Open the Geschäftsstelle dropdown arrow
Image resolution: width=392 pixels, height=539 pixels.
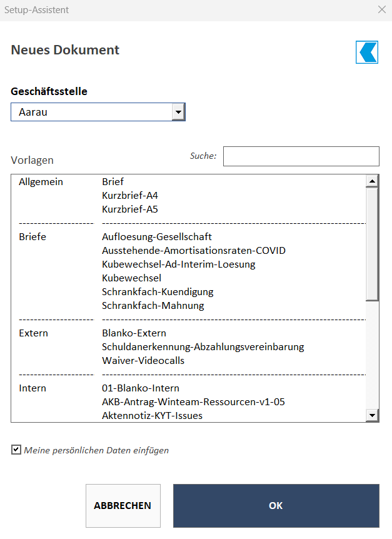tap(178, 112)
